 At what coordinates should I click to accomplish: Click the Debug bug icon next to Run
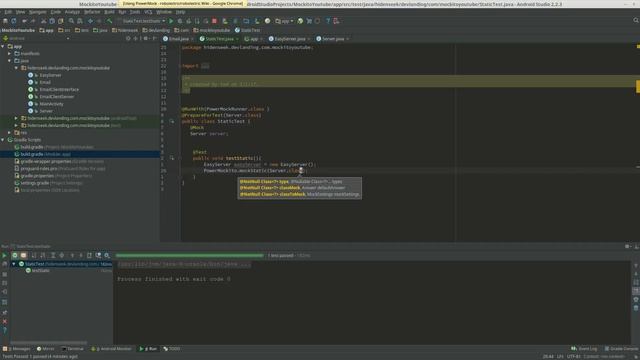(180, 21)
